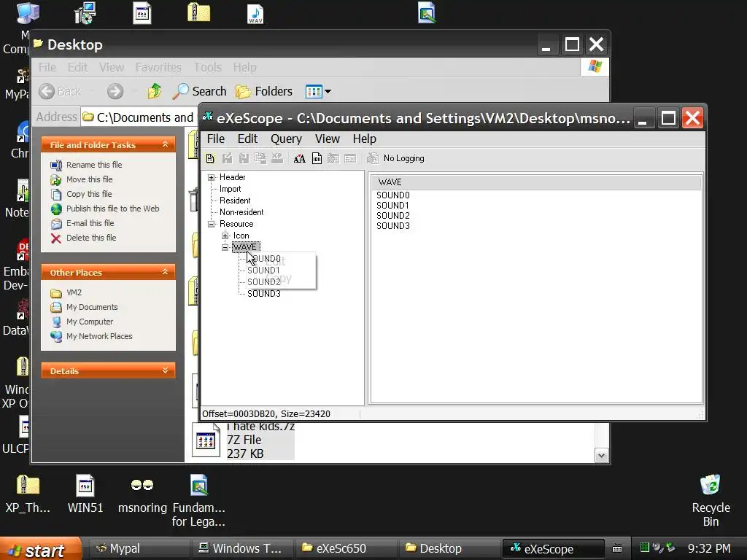Collapse the Resource tree node
747x560 pixels.
coord(211,224)
